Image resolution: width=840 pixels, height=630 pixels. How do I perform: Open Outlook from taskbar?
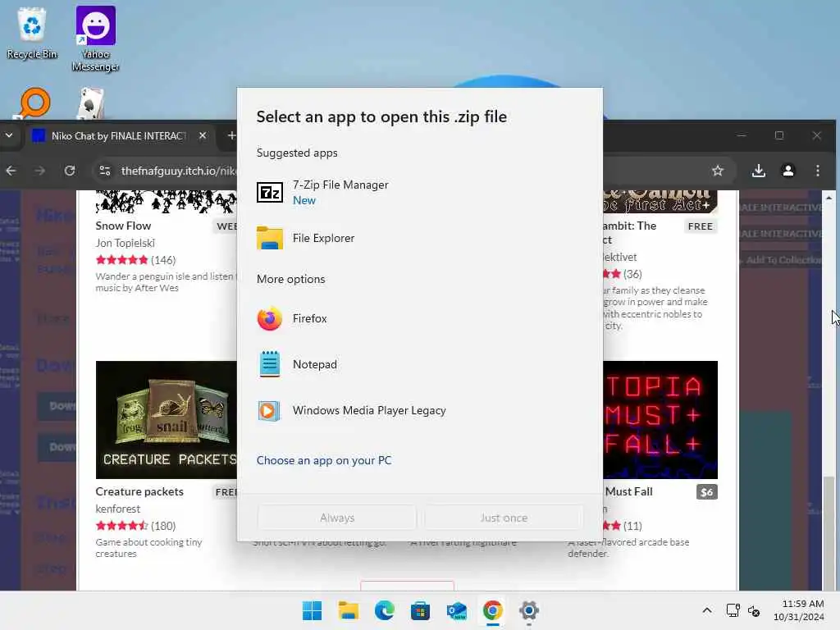pyautogui.click(x=456, y=610)
